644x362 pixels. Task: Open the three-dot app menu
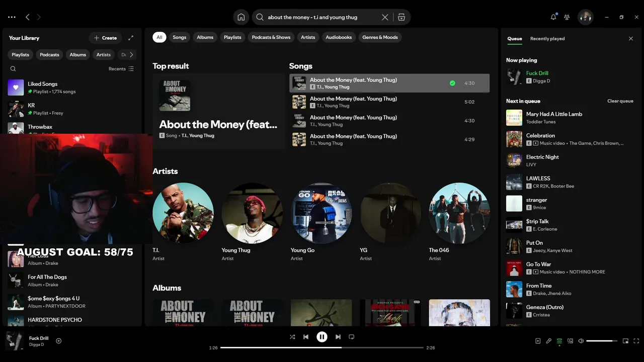point(12,17)
